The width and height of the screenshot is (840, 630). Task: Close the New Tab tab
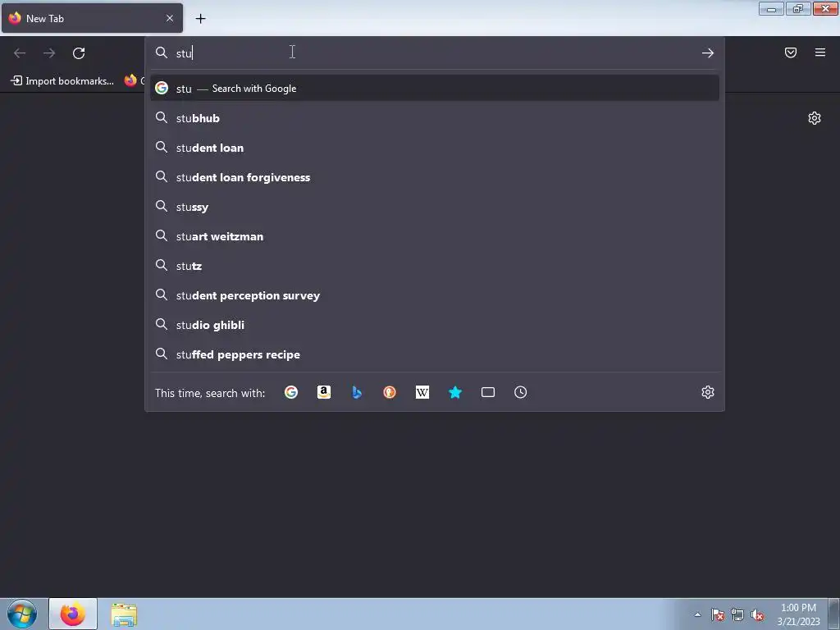click(x=169, y=18)
